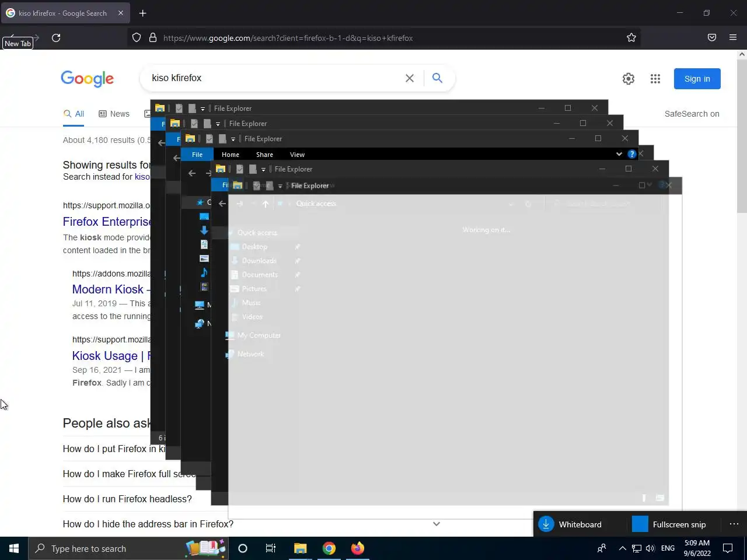Open the taskbar clock and date
The height and width of the screenshot is (560, 747).
tap(697, 548)
